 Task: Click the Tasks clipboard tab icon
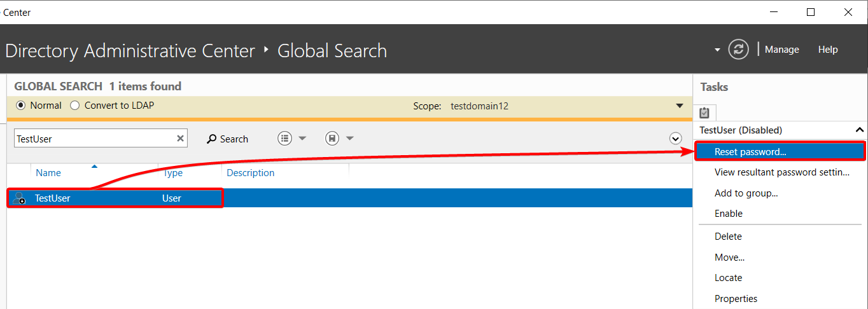(704, 113)
